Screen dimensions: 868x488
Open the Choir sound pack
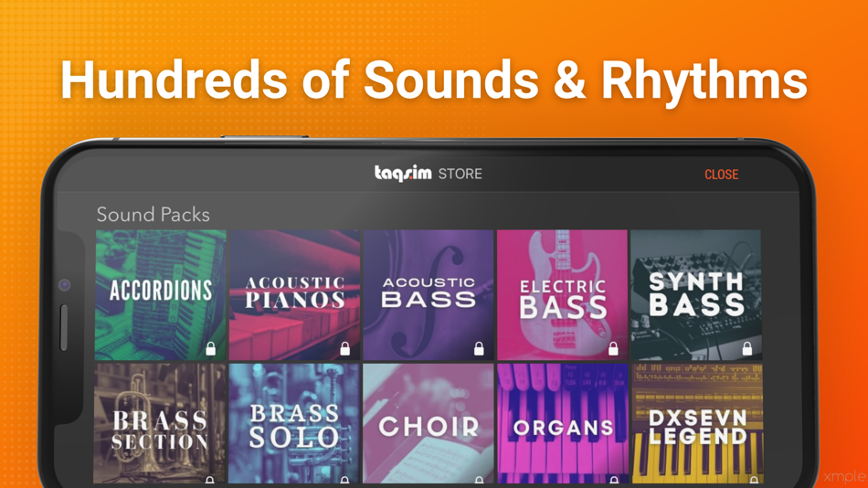pyautogui.click(x=429, y=423)
